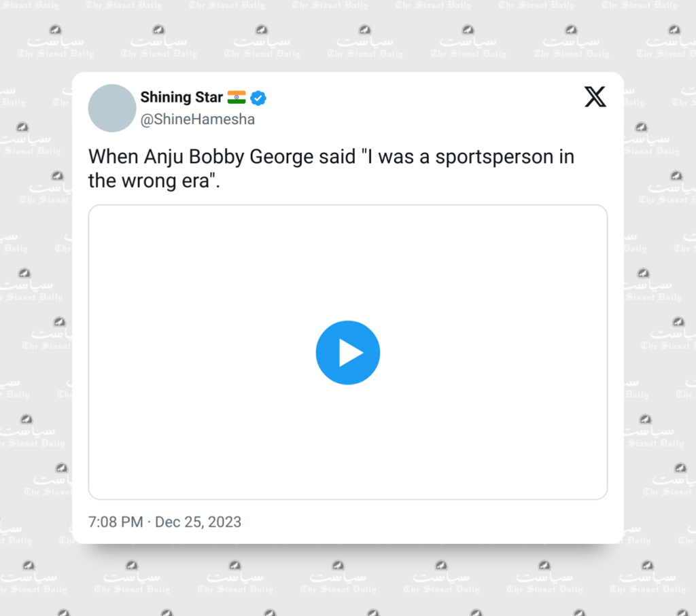
Task: Click the 7:08 PM timestamp
Action: (116, 522)
